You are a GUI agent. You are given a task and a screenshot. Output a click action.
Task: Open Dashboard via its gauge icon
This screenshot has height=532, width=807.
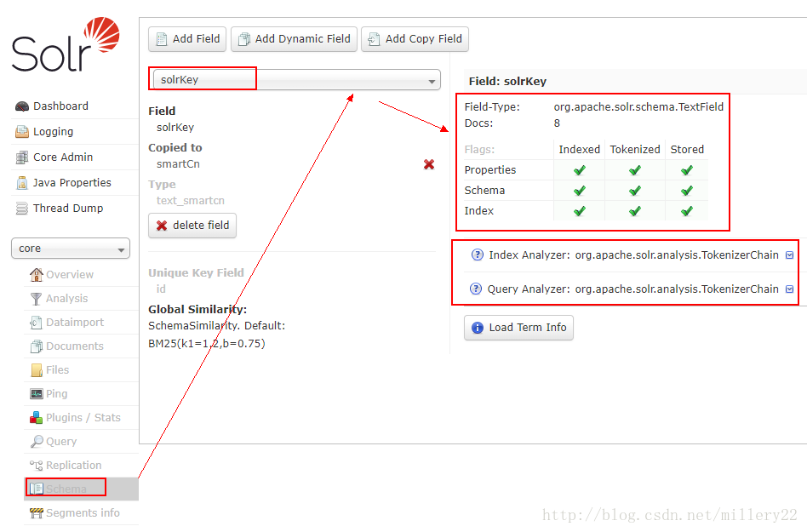[x=22, y=106]
